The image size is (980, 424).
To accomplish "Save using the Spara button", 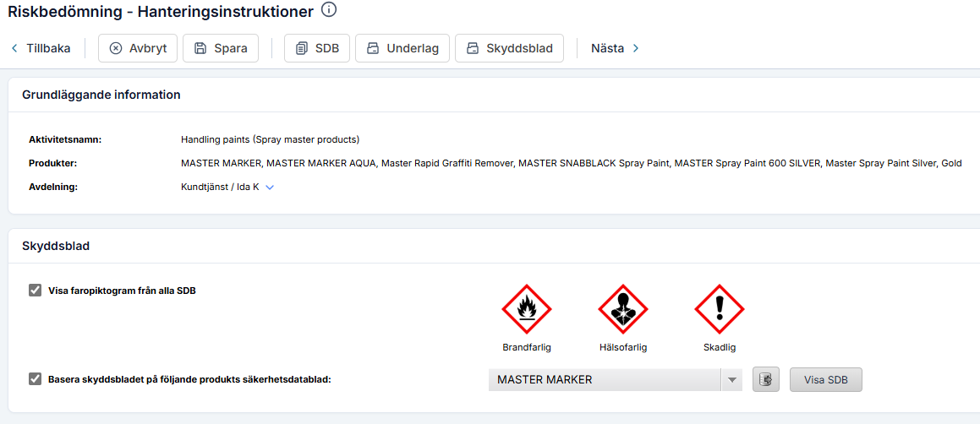I will 221,48.
